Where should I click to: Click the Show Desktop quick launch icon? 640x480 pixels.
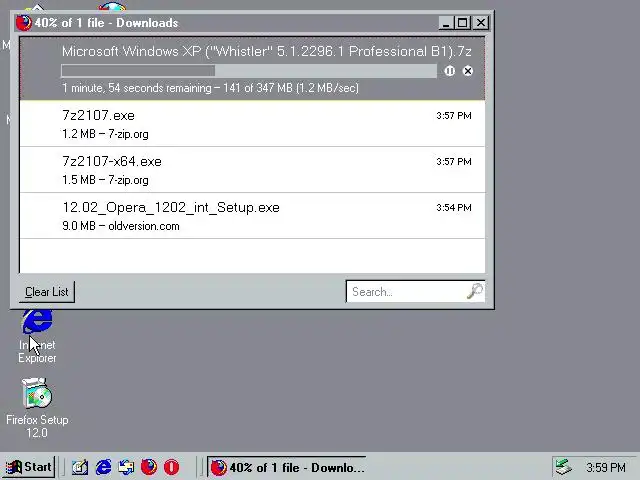pos(80,467)
